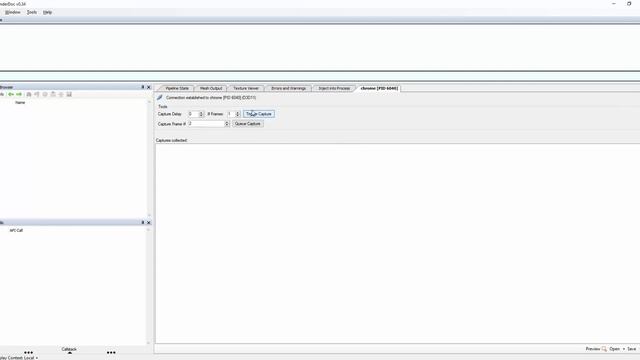This screenshot has height=360, width=640.
Task: Adjust the Capture Frame # spinner arrows
Action: [227, 124]
